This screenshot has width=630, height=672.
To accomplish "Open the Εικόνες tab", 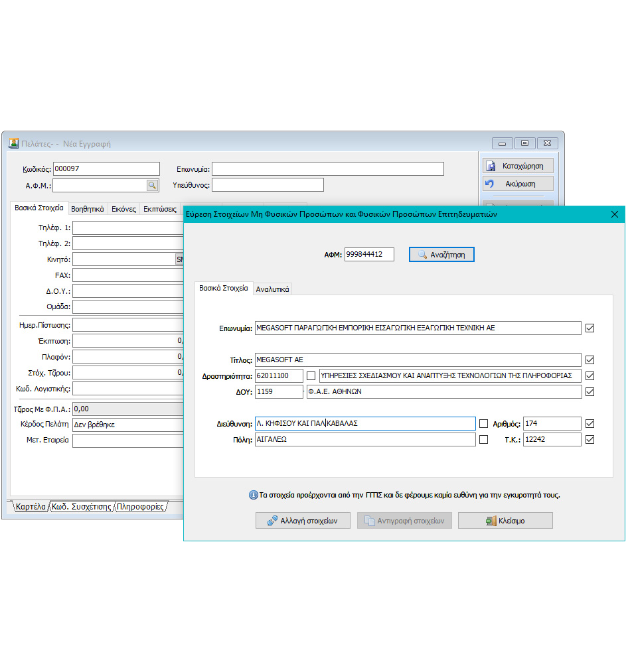I will (x=123, y=209).
